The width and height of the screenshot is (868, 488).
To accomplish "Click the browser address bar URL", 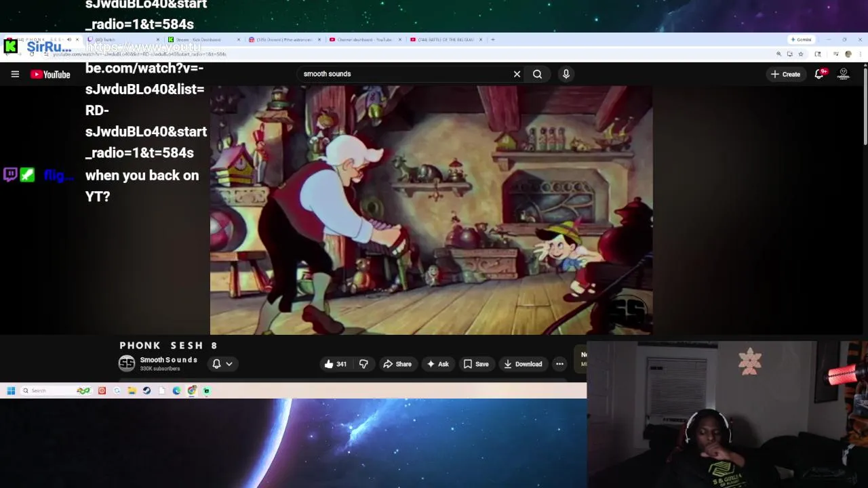I will [x=140, y=54].
